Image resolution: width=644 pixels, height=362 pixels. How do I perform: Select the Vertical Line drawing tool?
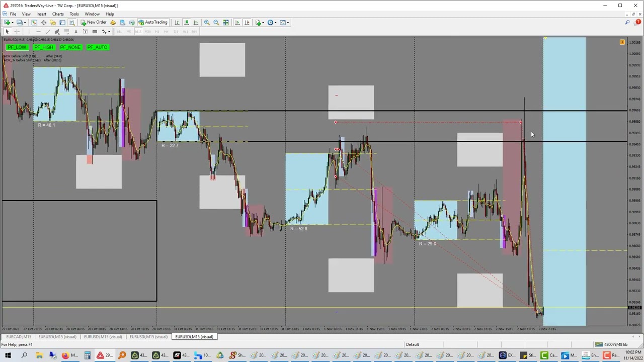[29, 31]
